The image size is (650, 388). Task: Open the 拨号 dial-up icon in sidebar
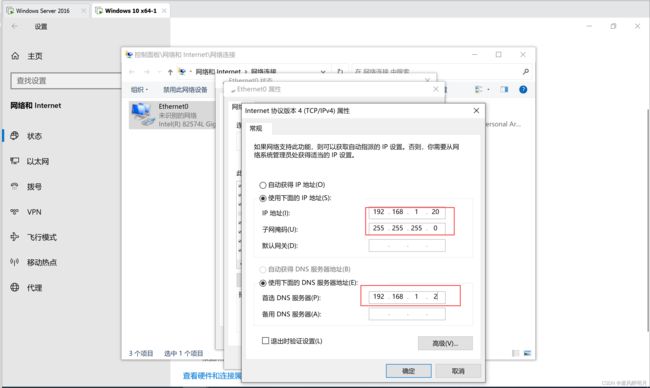(x=15, y=186)
